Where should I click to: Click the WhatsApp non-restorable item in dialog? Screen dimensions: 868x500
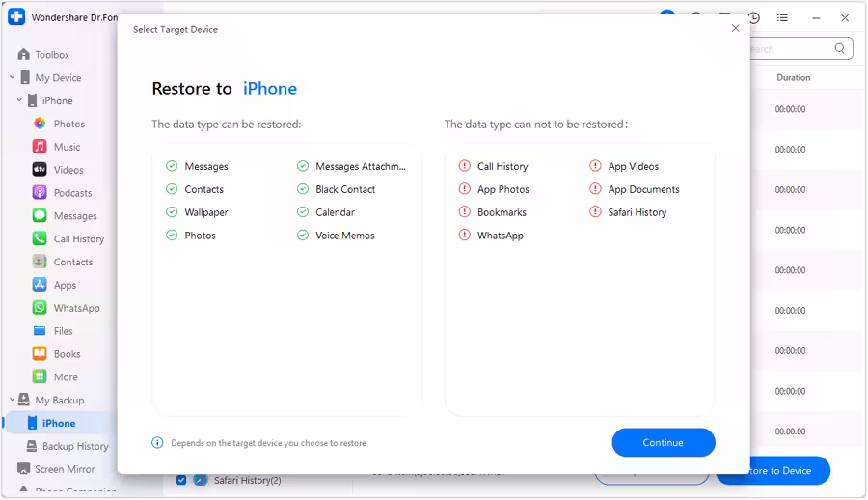491,236
